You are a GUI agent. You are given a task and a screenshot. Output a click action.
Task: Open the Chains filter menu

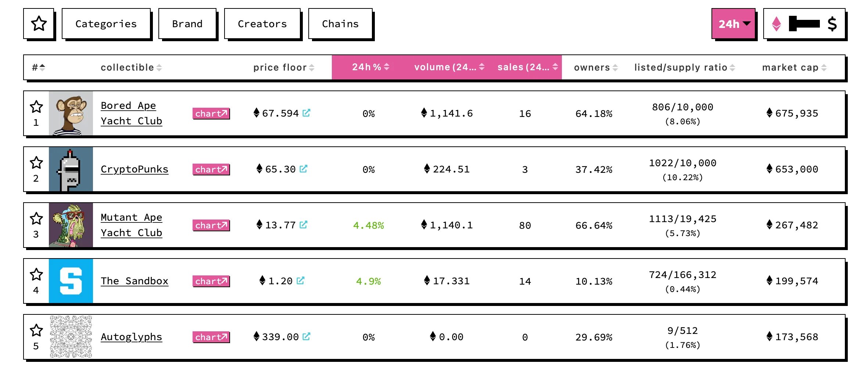pyautogui.click(x=340, y=24)
